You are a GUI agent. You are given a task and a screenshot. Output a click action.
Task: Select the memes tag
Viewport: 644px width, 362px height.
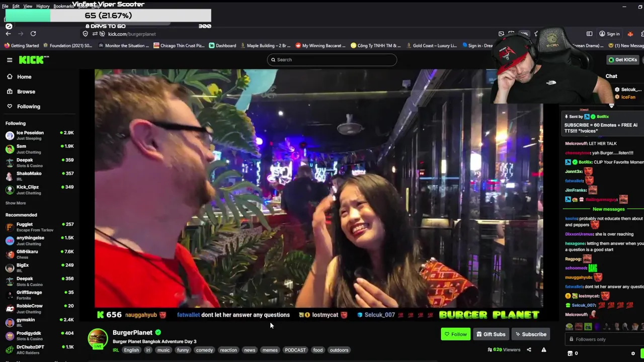270,350
